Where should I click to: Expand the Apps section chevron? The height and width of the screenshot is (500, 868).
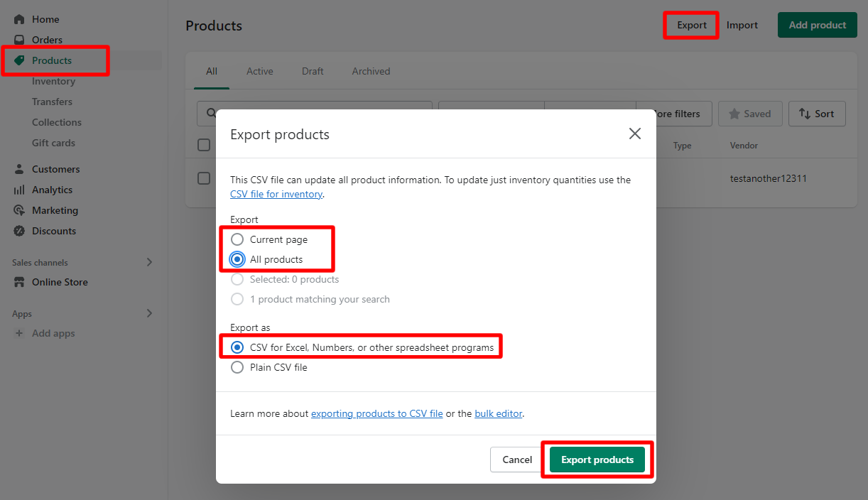pos(149,313)
